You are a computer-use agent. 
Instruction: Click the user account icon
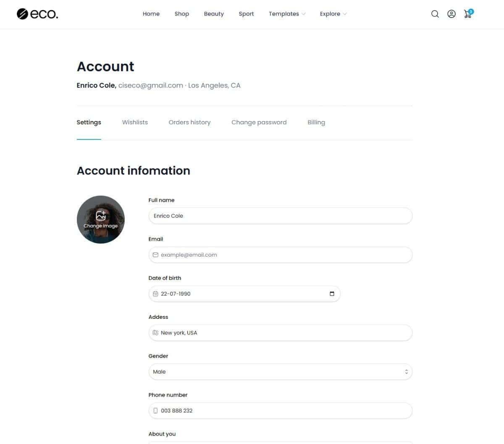(451, 14)
